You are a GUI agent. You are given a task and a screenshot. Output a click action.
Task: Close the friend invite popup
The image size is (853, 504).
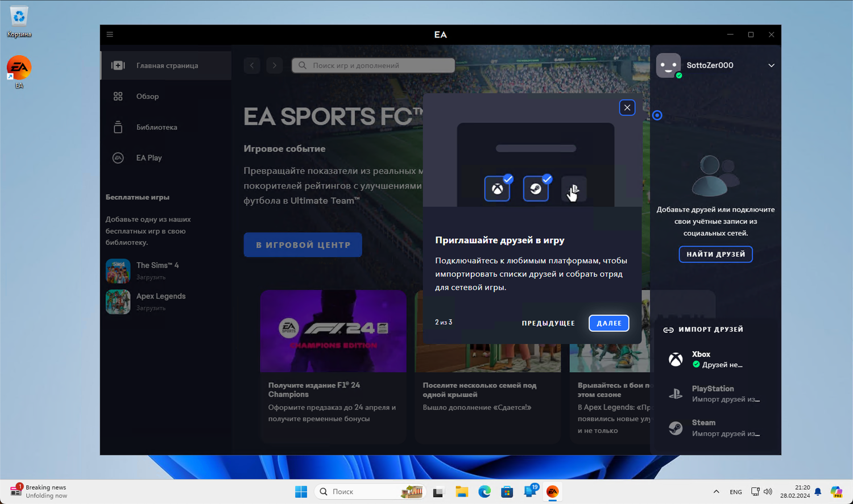coord(627,107)
